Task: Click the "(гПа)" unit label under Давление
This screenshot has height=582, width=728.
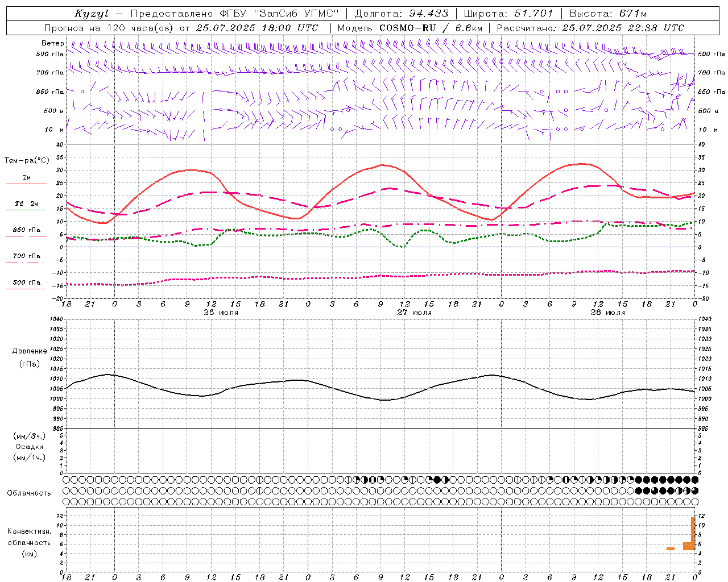Action: click(x=30, y=364)
